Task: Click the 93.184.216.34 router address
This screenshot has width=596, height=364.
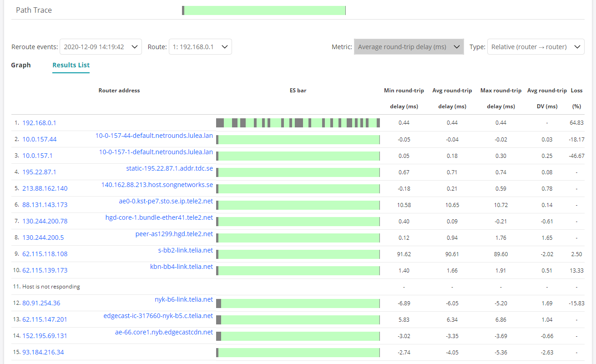Action: (x=44, y=352)
